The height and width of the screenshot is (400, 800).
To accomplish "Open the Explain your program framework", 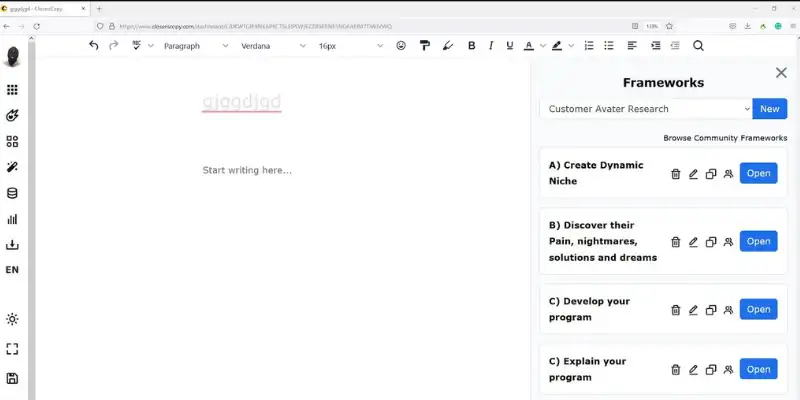I will pyautogui.click(x=759, y=369).
